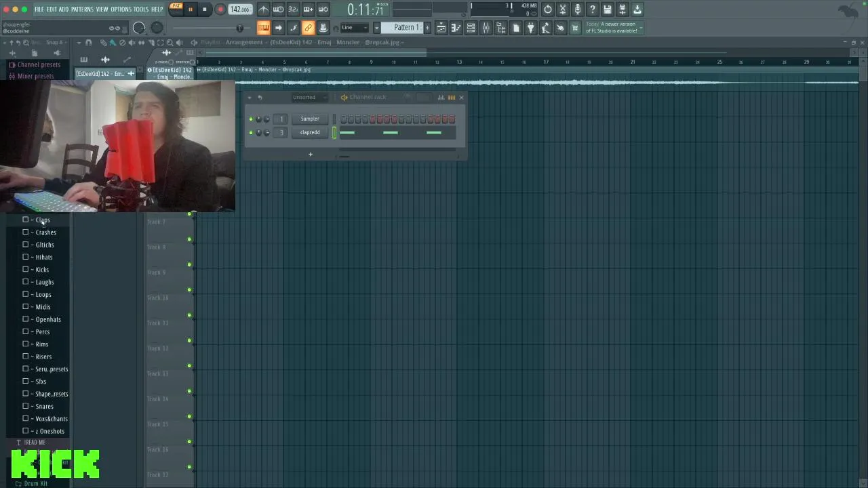Click the Channel rack undo arrow icon
Viewport: 868px width, 488px height.
tap(260, 98)
